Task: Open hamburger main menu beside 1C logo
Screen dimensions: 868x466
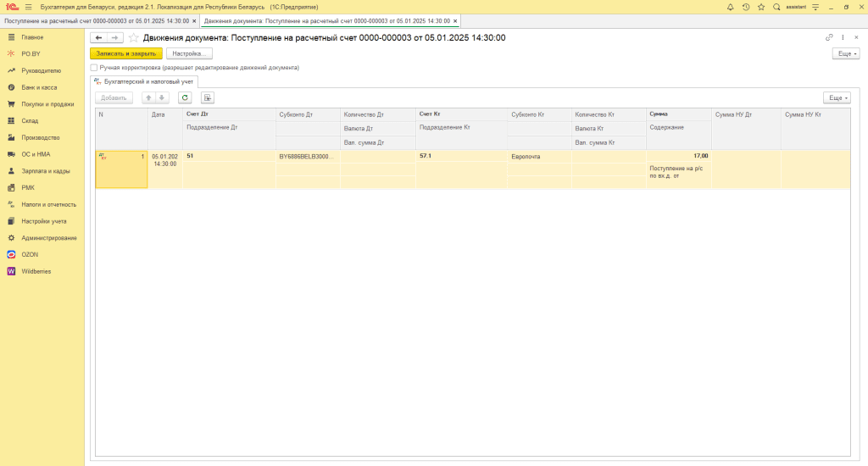Action: click(28, 7)
